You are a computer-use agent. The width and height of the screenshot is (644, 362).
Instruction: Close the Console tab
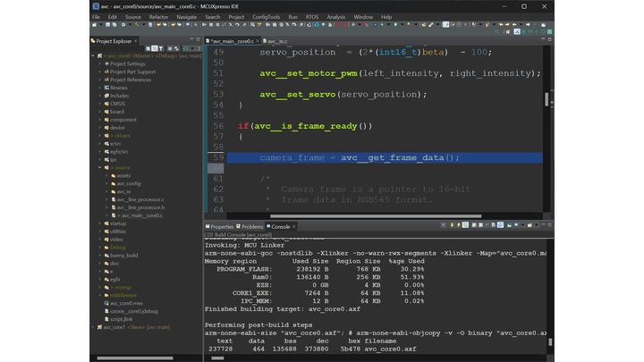pos(295,227)
